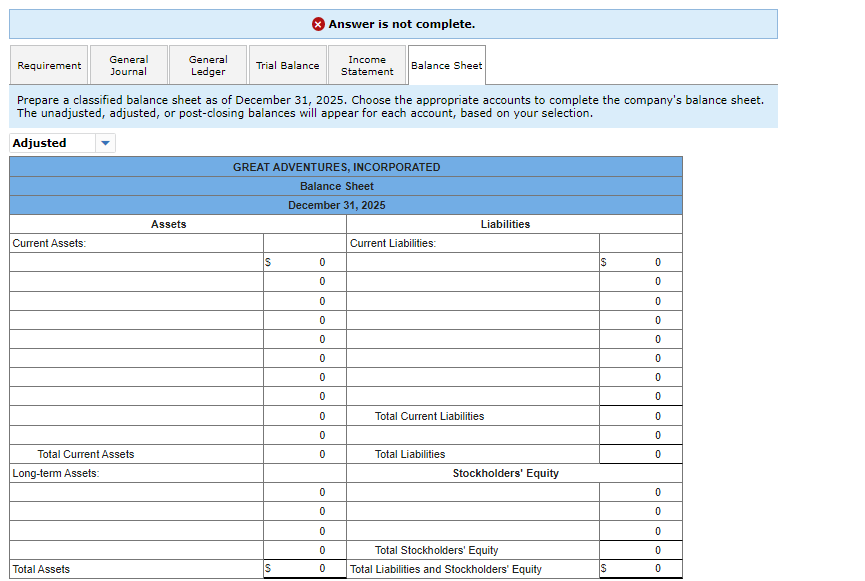Click the Total Current Assets amount cell
Screen dimensions: 865x581
(x=303, y=454)
